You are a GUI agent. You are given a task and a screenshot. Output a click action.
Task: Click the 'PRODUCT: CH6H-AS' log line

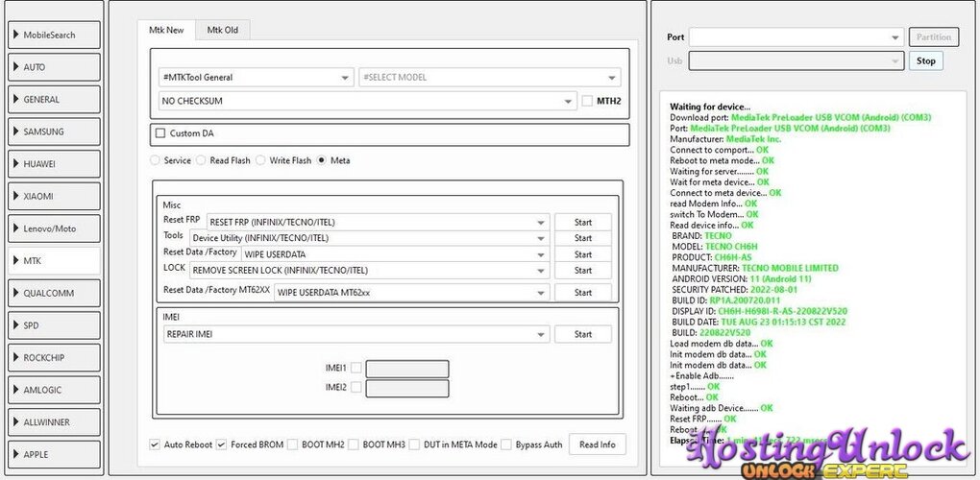pyautogui.click(x=712, y=257)
